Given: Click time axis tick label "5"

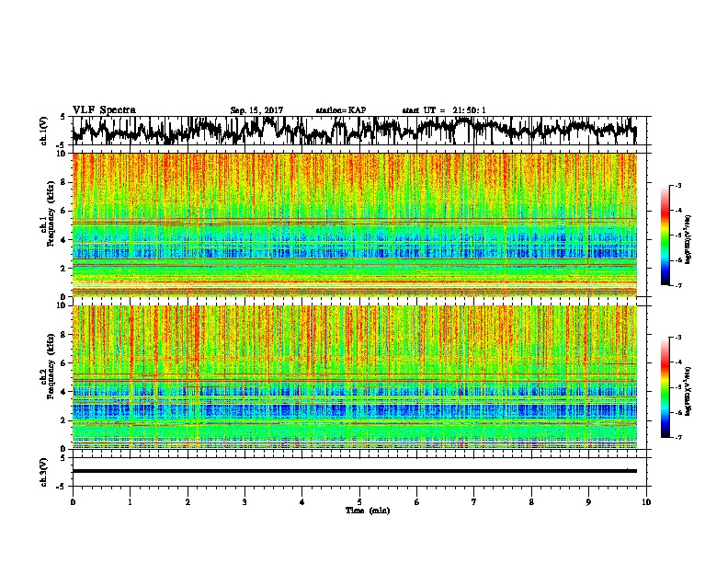Looking at the screenshot, I should pyautogui.click(x=359, y=502).
